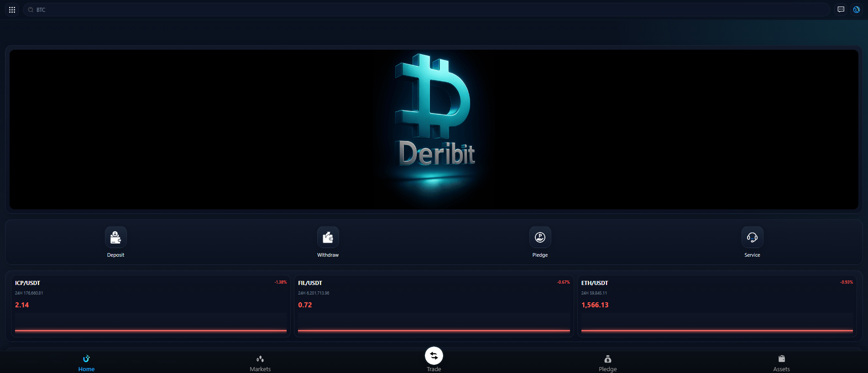Click 24H 59,845.11 volume text

(x=594, y=293)
